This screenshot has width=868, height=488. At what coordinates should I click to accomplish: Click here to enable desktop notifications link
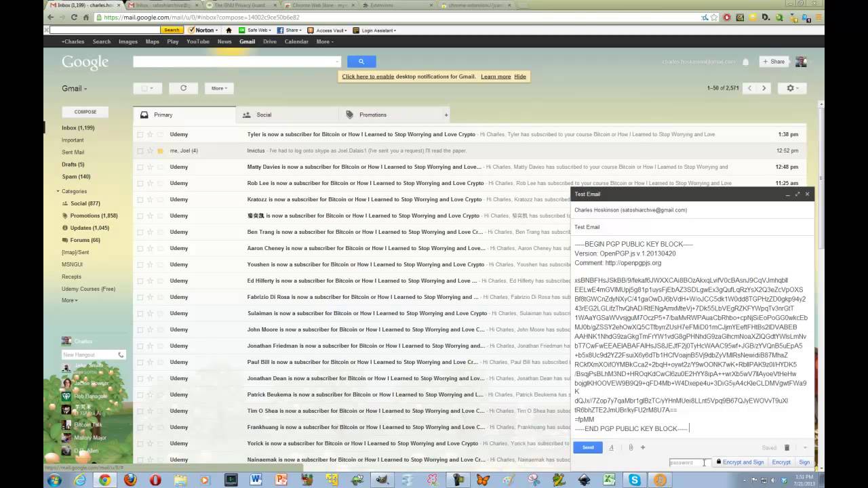[x=368, y=77]
